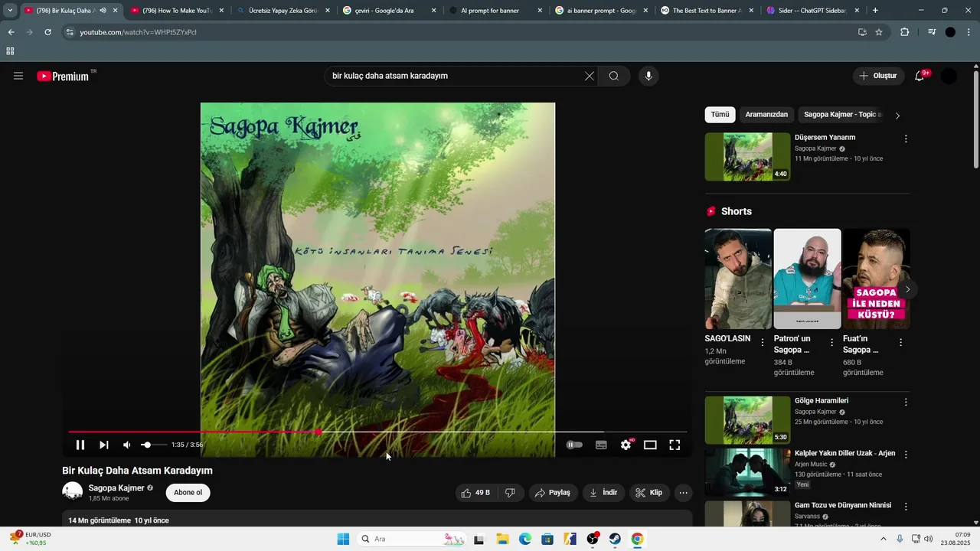Switch to theater mode
The image size is (980, 551).
click(650, 445)
